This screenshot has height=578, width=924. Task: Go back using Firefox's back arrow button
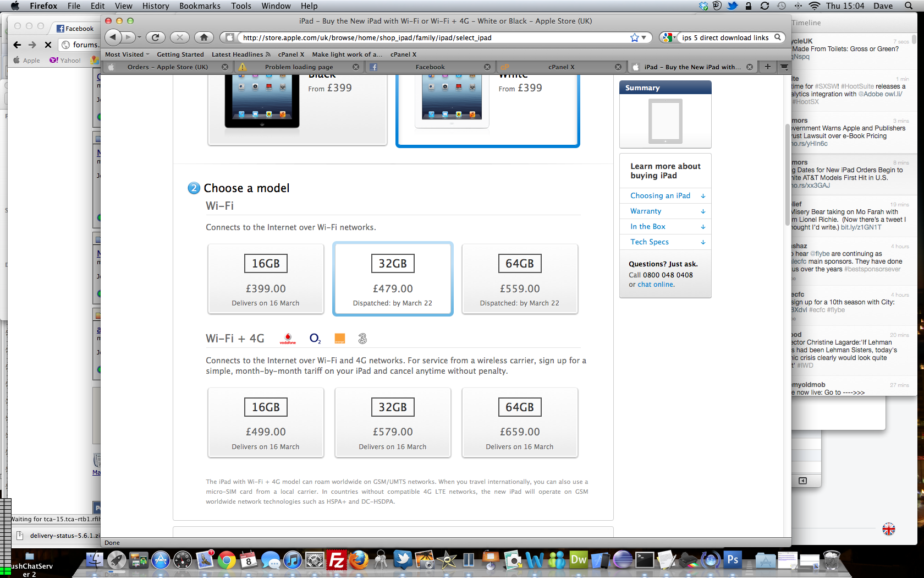(113, 37)
